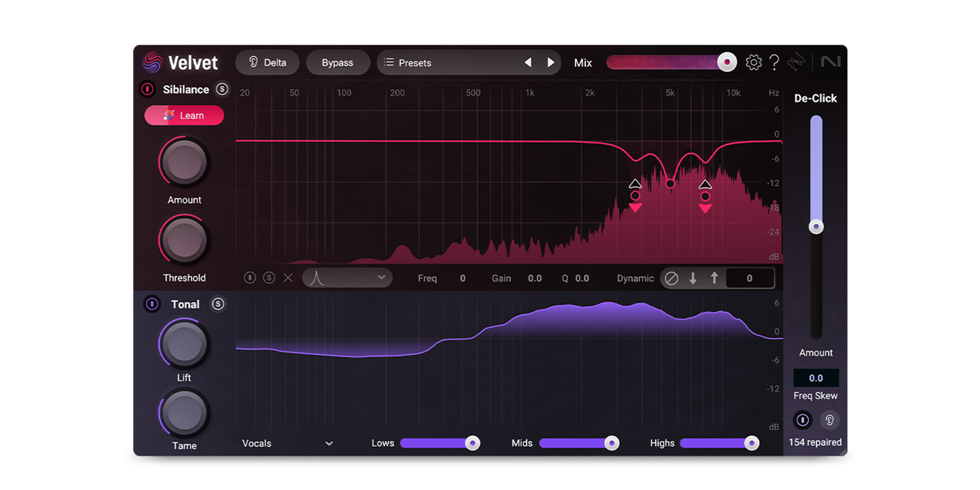Viewport: 980px width, 490px height.
Task: Go to the previous preset arrow
Action: pos(528,62)
